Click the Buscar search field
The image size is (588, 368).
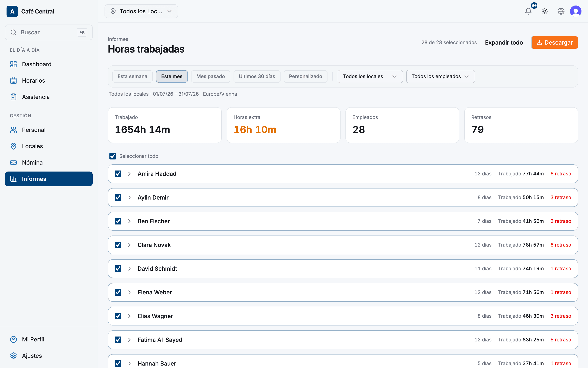pyautogui.click(x=49, y=32)
